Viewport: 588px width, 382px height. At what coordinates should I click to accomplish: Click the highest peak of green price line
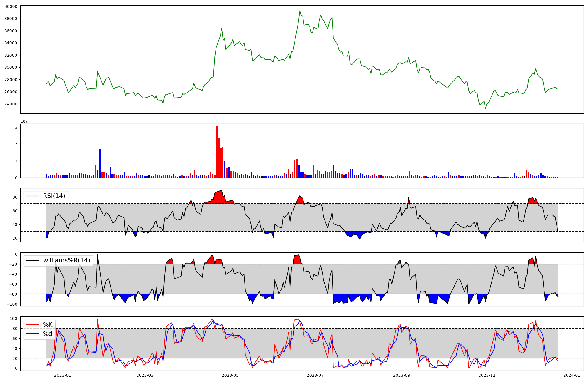(x=300, y=11)
